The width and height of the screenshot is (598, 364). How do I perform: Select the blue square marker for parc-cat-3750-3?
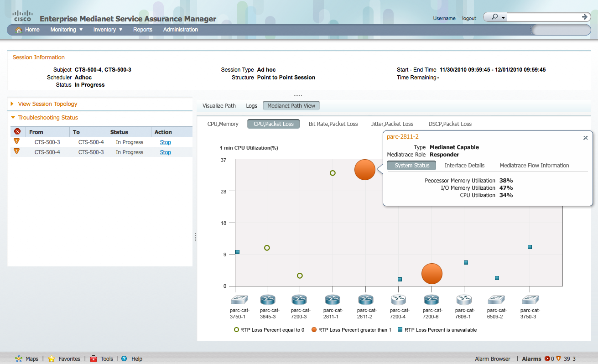click(x=530, y=247)
